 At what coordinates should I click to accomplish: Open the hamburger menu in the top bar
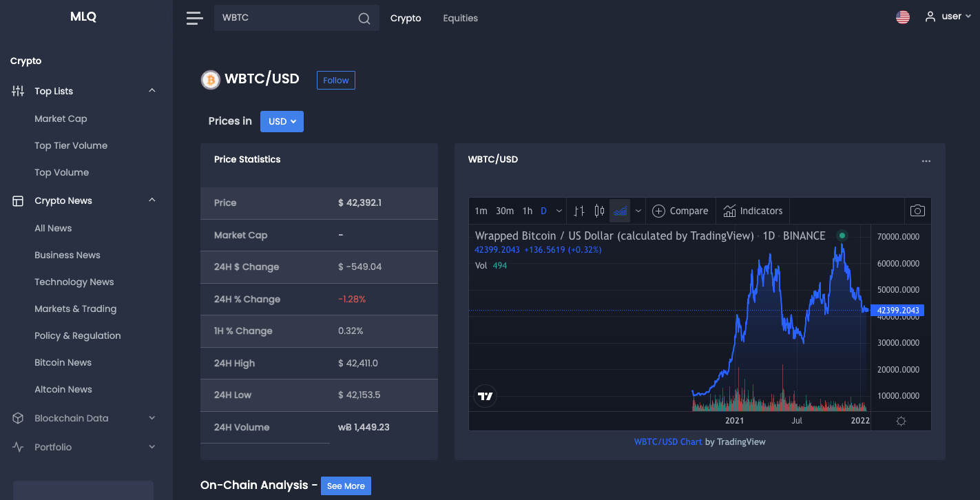195,18
